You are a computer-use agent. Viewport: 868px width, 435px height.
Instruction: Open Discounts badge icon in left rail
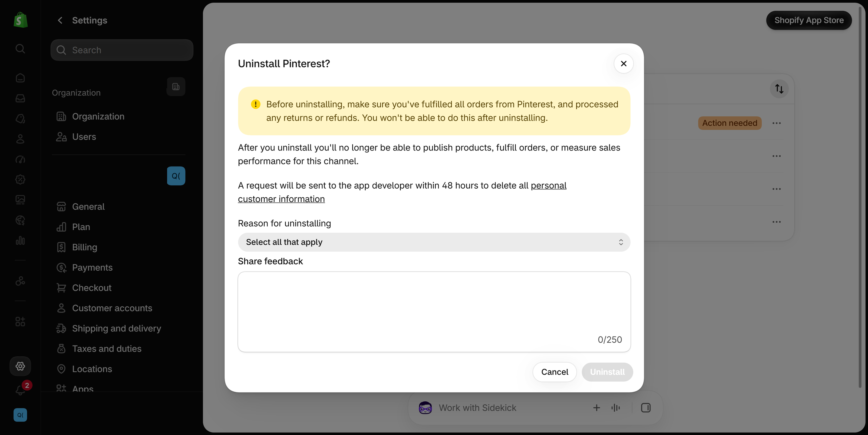click(x=20, y=179)
